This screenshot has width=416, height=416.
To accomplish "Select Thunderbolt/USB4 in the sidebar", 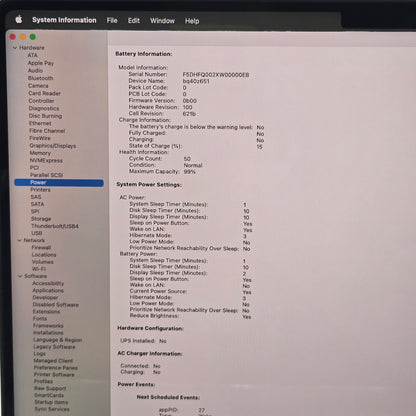I will click(55, 226).
